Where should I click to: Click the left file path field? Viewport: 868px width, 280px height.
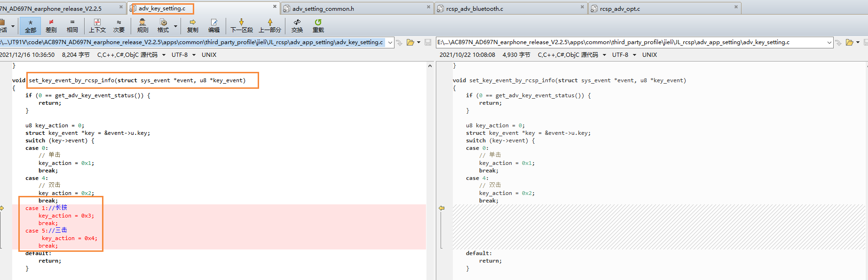(x=193, y=42)
